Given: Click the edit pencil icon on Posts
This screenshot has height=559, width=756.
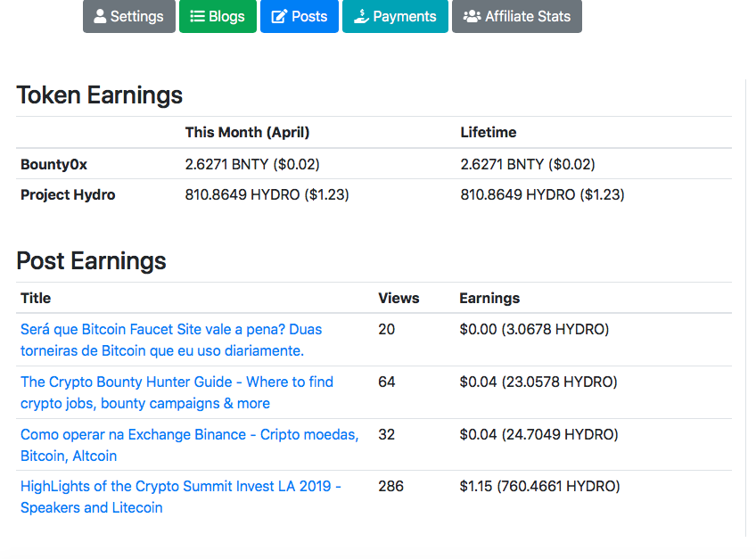Looking at the screenshot, I should pos(279,17).
